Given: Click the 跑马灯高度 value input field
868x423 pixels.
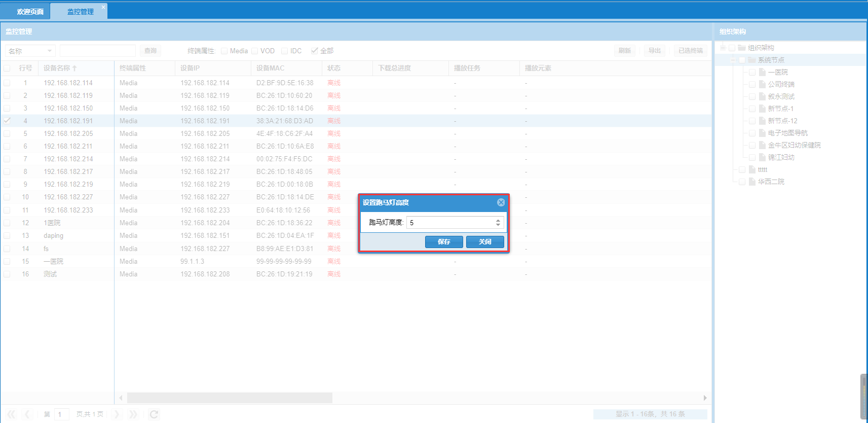Looking at the screenshot, I should [450, 223].
